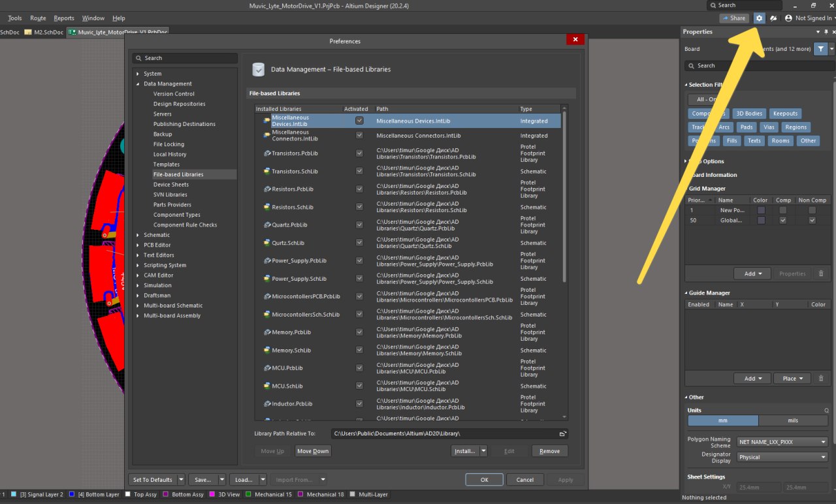Select File-based Libraries tree item
Screen dimensions: 836x504
pyautogui.click(x=178, y=174)
